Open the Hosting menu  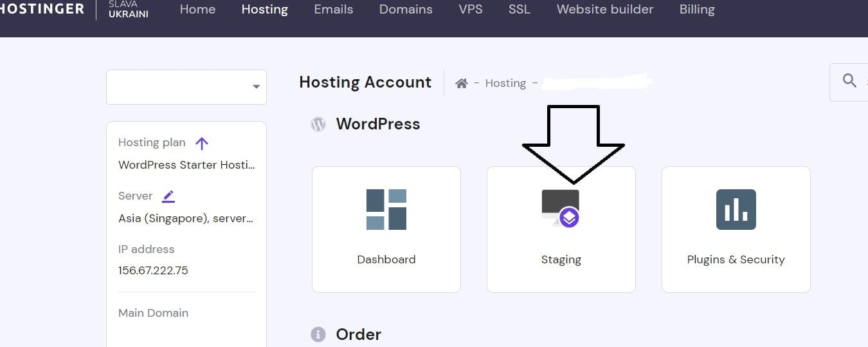point(265,10)
